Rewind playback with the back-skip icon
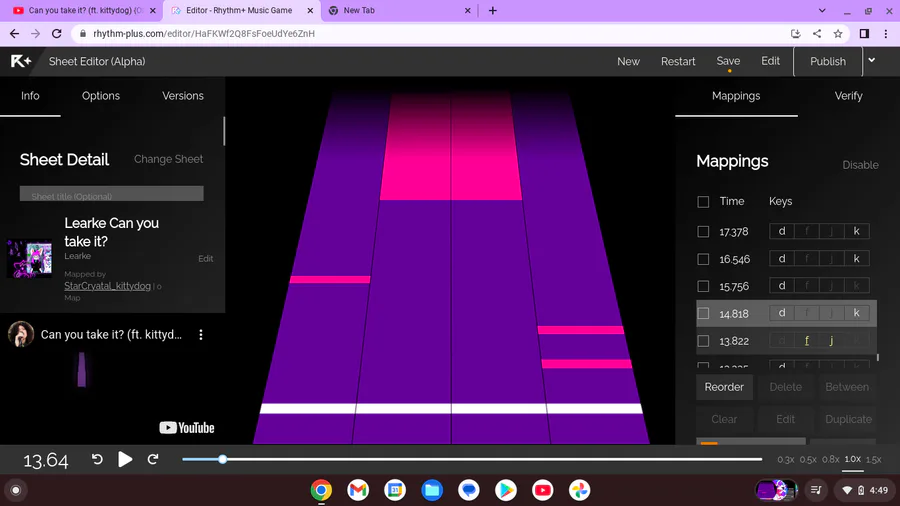The height and width of the screenshot is (506, 900). pos(97,459)
